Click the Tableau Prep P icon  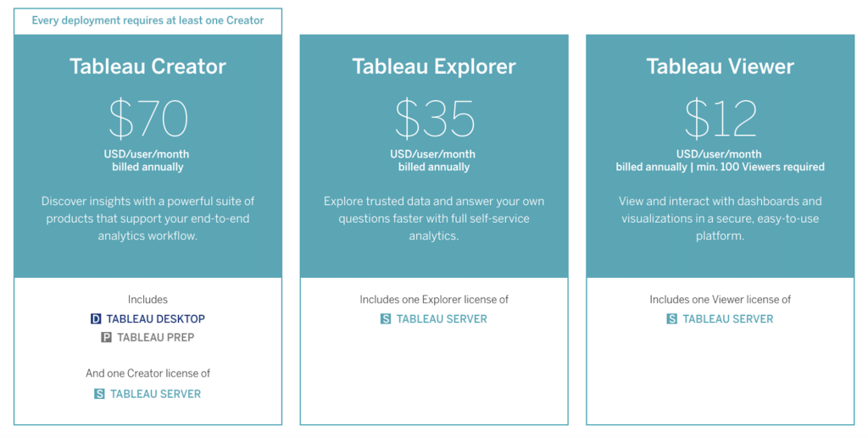click(x=106, y=337)
